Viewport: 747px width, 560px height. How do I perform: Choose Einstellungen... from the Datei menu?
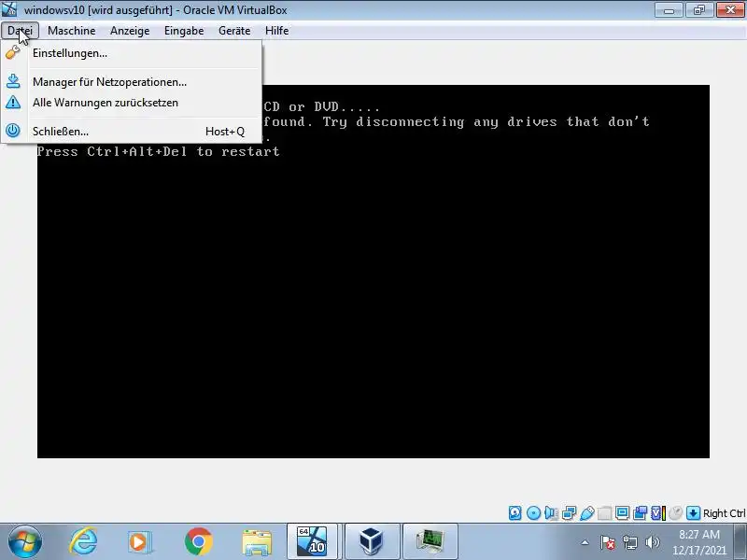click(x=132, y=53)
